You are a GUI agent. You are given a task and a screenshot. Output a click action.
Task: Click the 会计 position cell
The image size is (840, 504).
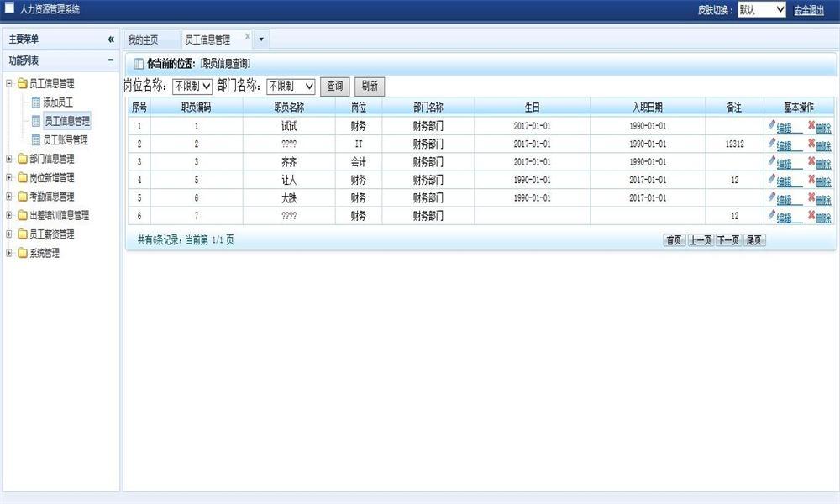[359, 162]
